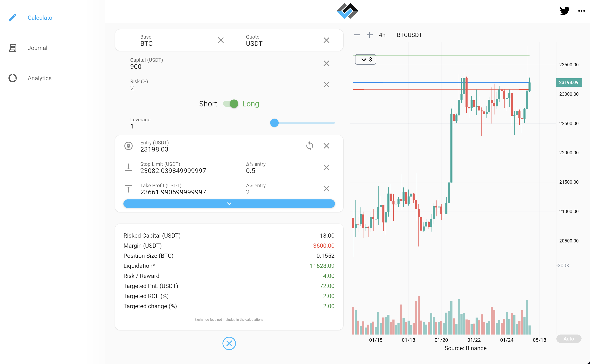Edit the Risk (%) field
590x364 pixels.
(224, 85)
